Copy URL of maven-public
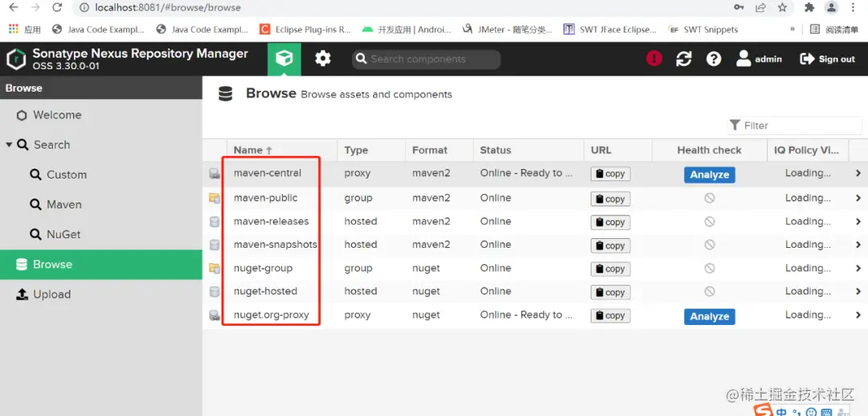 point(610,199)
